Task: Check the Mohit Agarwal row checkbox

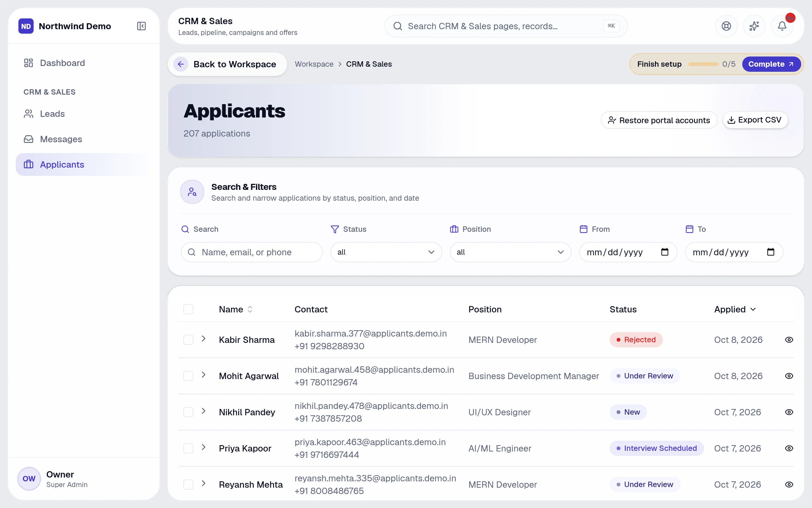Action: coord(188,376)
